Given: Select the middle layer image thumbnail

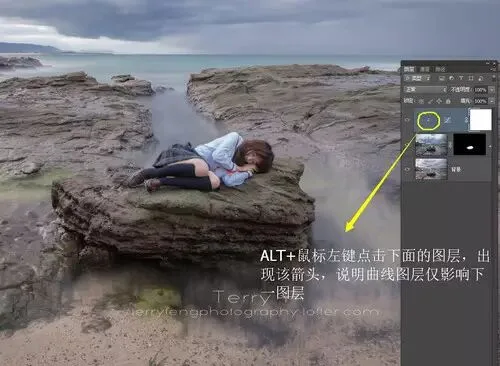Looking at the screenshot, I should 431,145.
